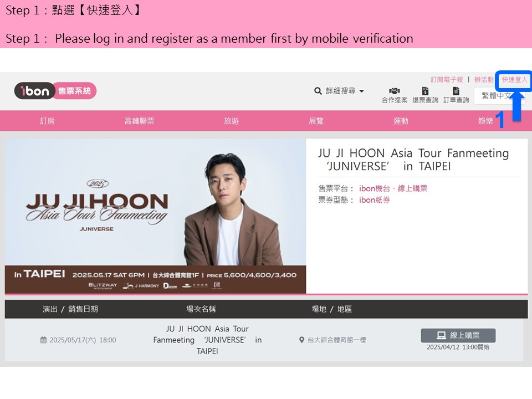Select the 高鐵聯票 navigation tab

(140, 121)
